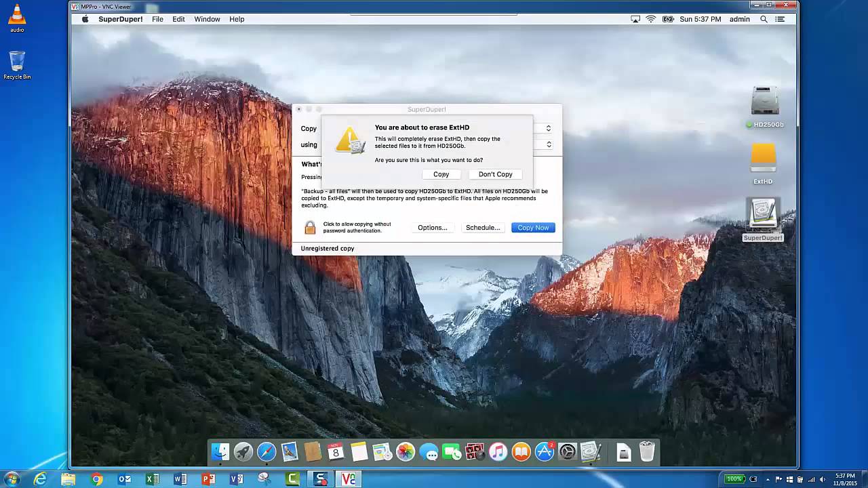Click the AirPlay display menu icon
Image resolution: width=868 pixels, height=488 pixels.
coord(635,19)
